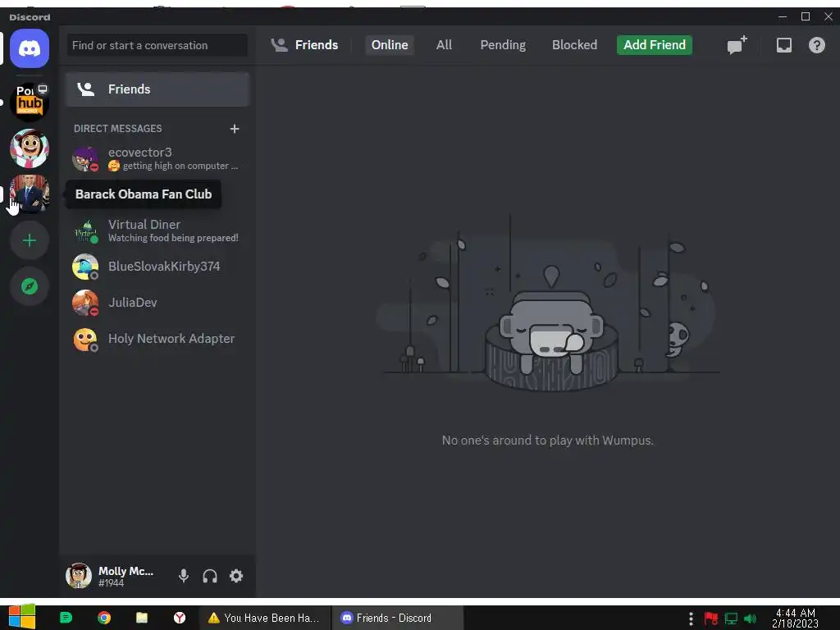Screen dimensions: 840x630
Task: Switch to You Have Been Ha... taskbar window
Action: 265,618
